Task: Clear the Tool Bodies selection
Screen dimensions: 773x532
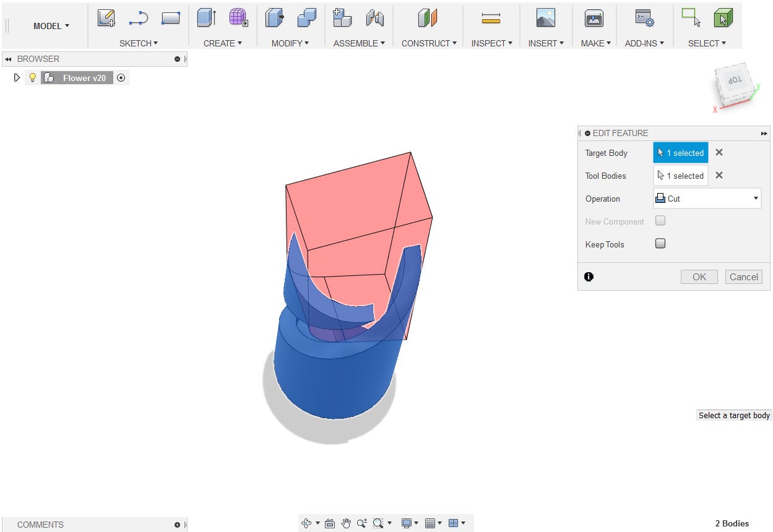Action: [x=719, y=176]
